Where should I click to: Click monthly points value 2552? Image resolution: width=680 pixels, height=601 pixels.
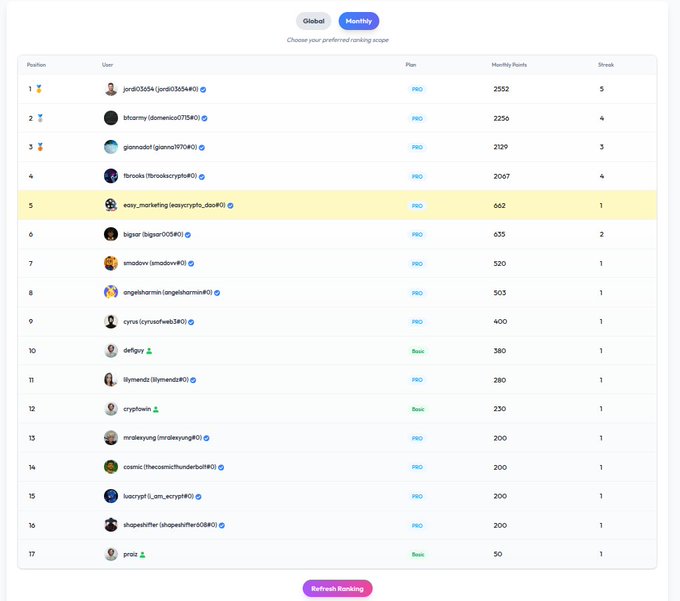coord(501,89)
